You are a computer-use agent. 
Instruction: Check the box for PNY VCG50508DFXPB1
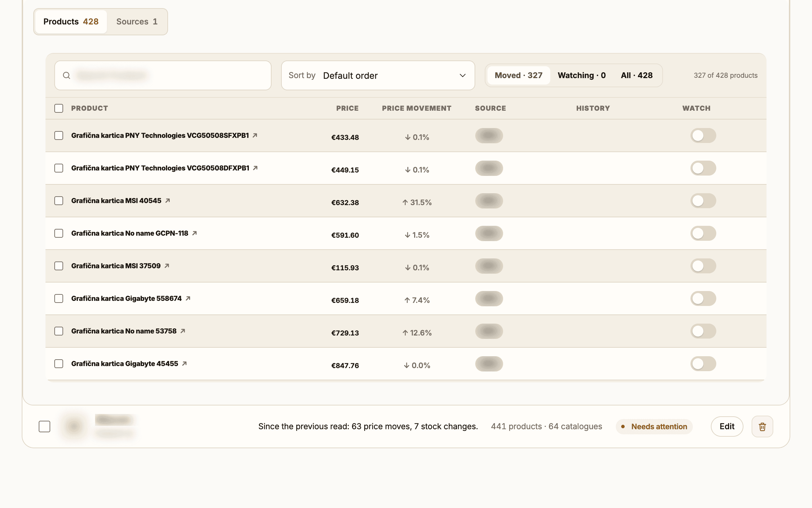(59, 168)
